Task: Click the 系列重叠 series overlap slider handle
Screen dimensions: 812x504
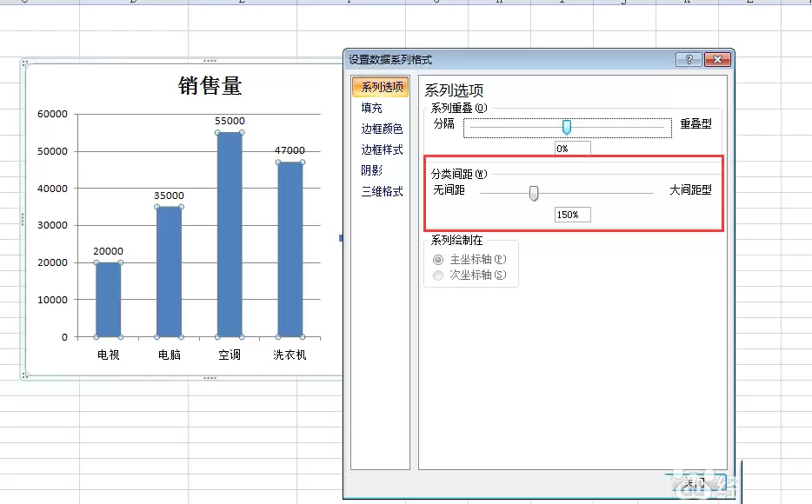Action: click(568, 127)
